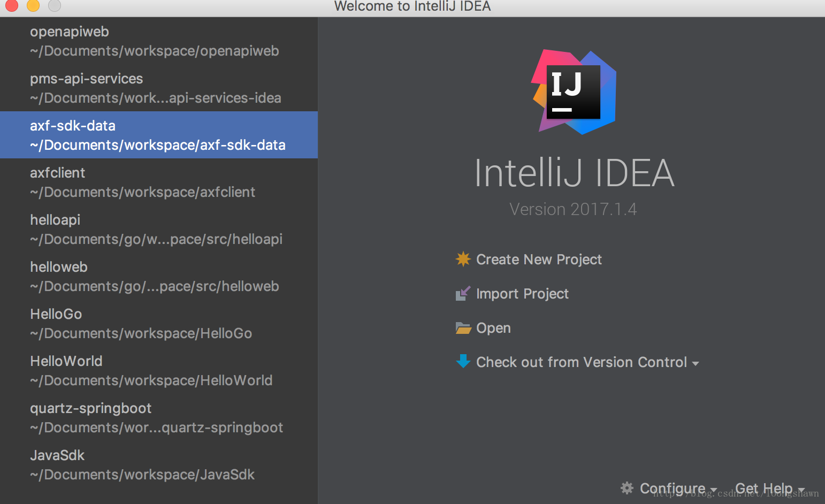
Task: Click the Import Project arrow icon
Action: 463,294
